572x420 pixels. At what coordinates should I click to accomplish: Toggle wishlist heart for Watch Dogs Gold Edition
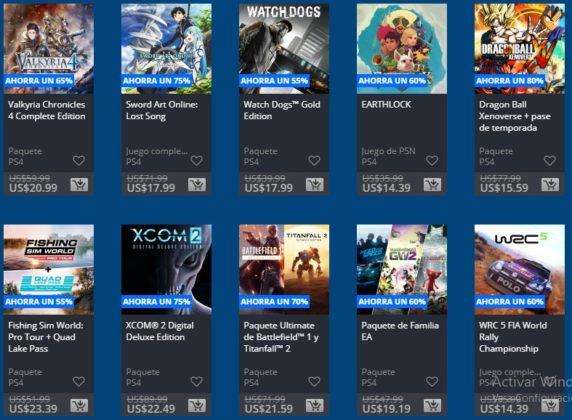coord(314,161)
